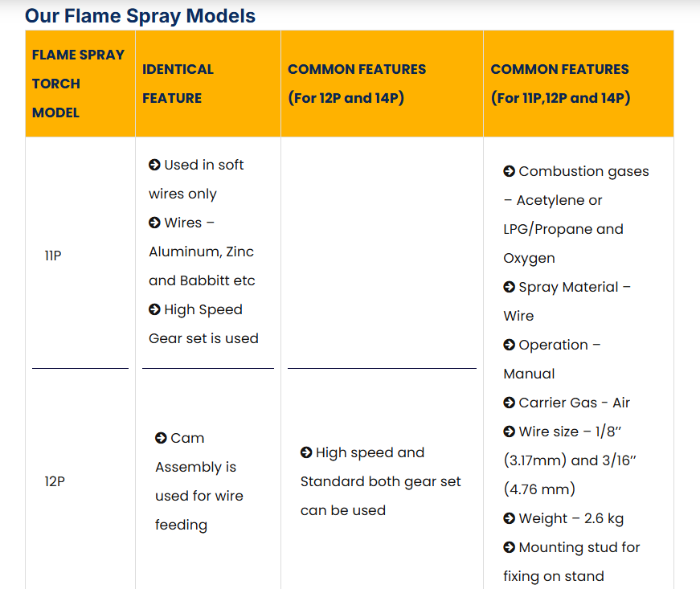The height and width of the screenshot is (589, 700).
Task: Click arrow bullet beside 'High Speed Gear set'
Action: (154, 309)
